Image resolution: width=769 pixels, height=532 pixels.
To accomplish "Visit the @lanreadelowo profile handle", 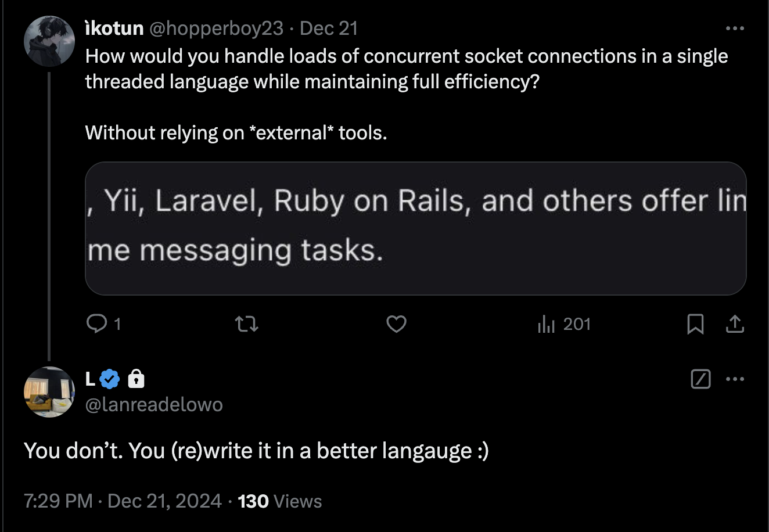I will click(x=154, y=405).
